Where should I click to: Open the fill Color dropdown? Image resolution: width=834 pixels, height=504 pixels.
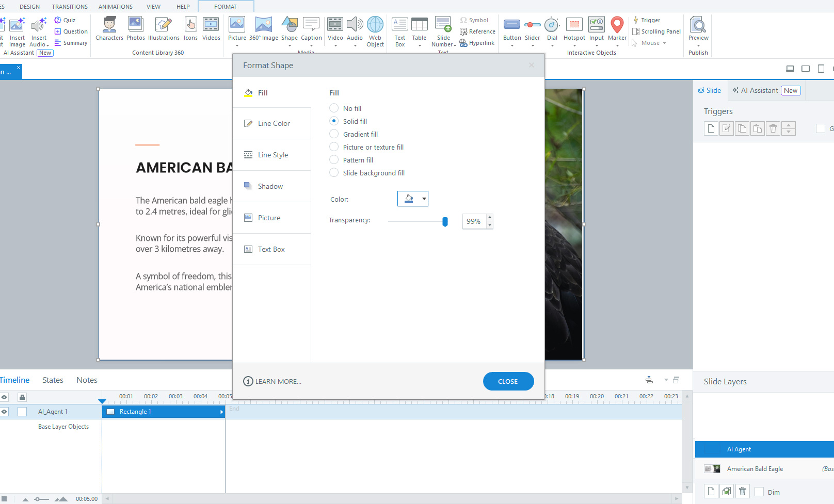[424, 199]
